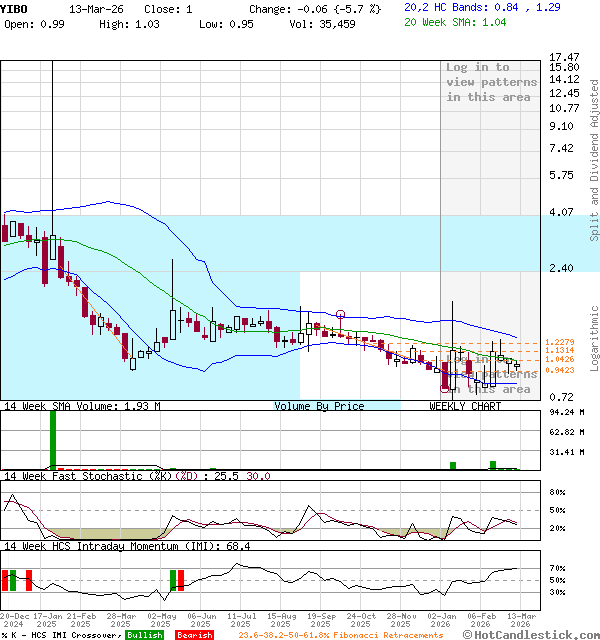This screenshot has width=600, height=640.
Task: Click the YIBO ticker symbol
Action: (x=14, y=8)
